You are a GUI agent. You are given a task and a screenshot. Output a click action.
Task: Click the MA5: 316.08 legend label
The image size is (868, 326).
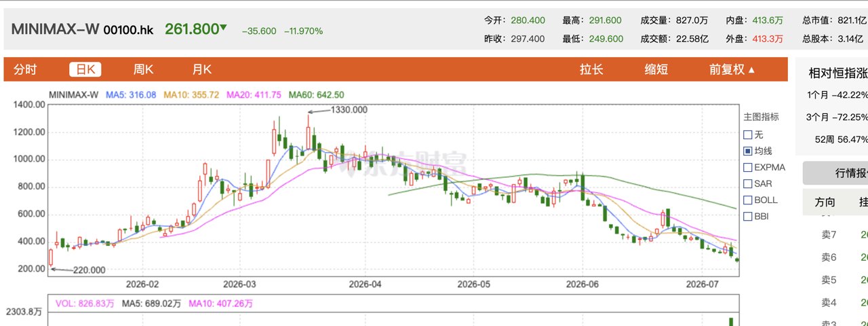coord(131,94)
